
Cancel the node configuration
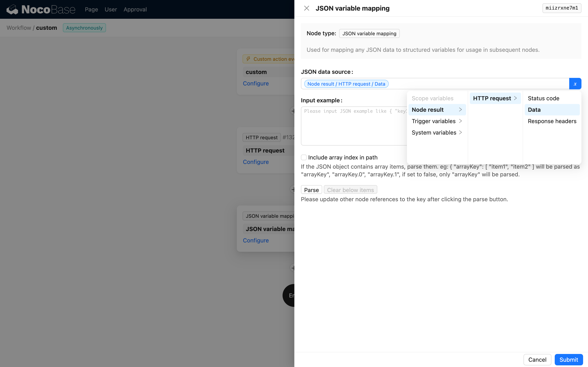[537, 359]
